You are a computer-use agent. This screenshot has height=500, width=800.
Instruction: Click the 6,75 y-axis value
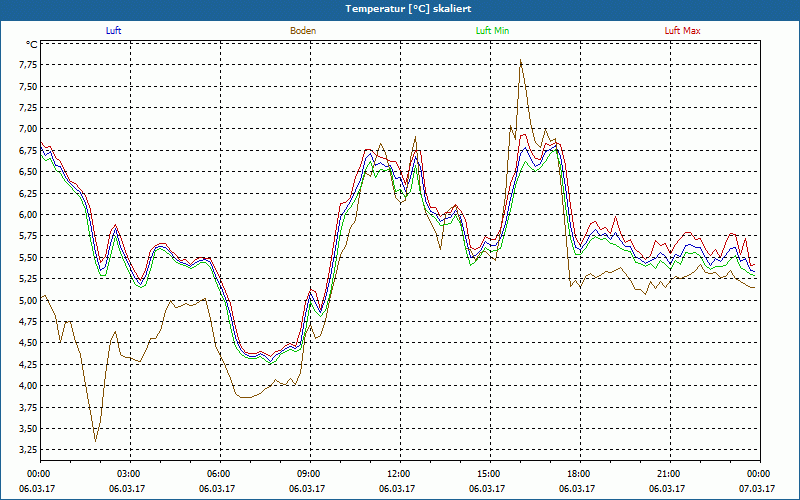(x=28, y=151)
